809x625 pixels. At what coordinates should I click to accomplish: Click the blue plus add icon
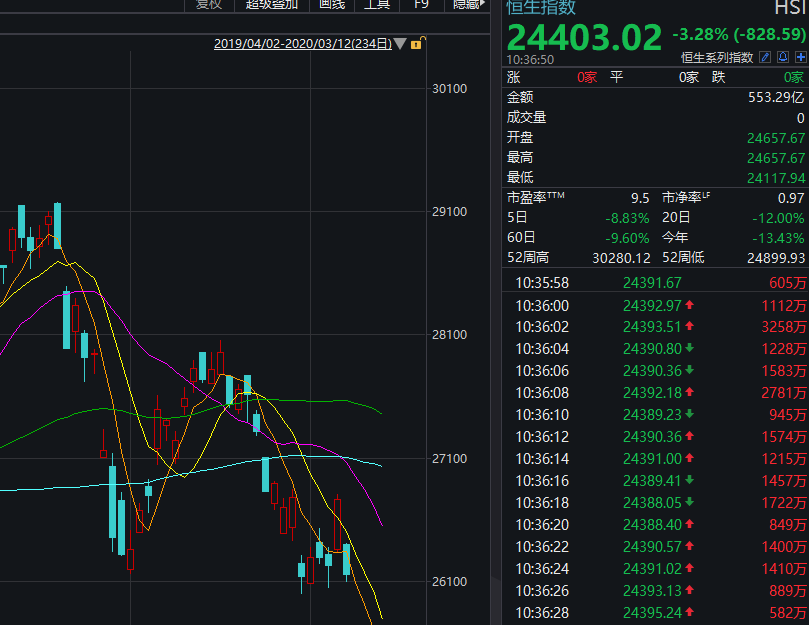point(801,57)
